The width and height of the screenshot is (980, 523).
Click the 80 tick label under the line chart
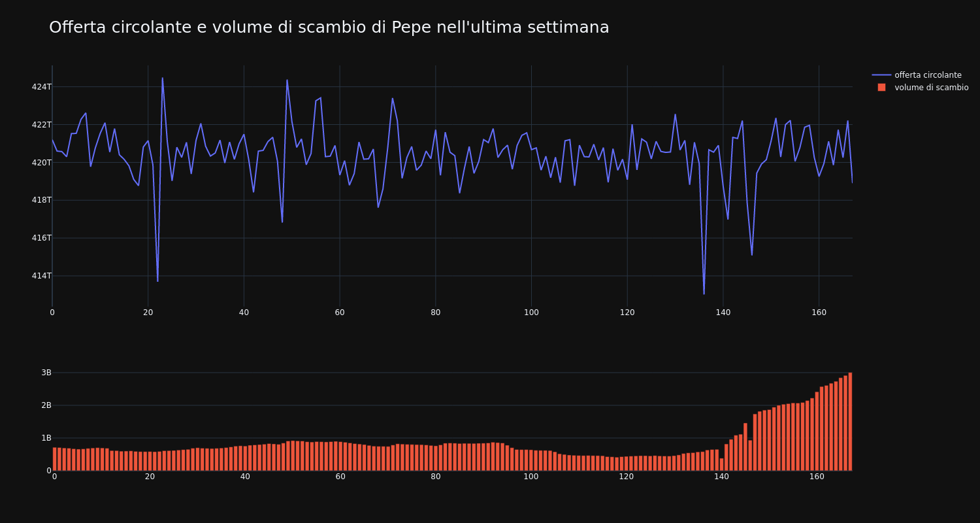pos(436,313)
